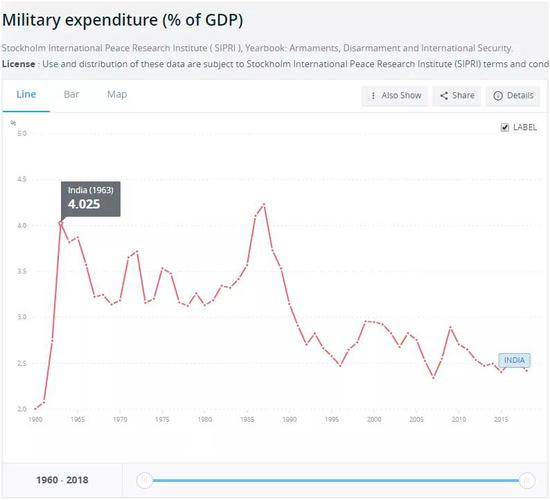Open the Also Show menu
Image resolution: width=550 pixels, height=500 pixels.
pyautogui.click(x=395, y=96)
